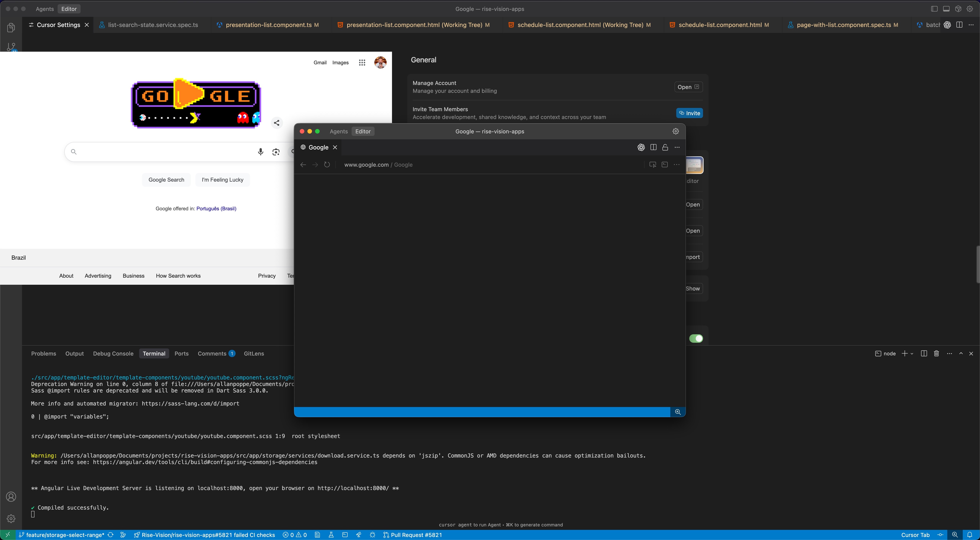Maximize the panel with the chevron up
Viewport: 980px width, 540px height.
[961, 354]
